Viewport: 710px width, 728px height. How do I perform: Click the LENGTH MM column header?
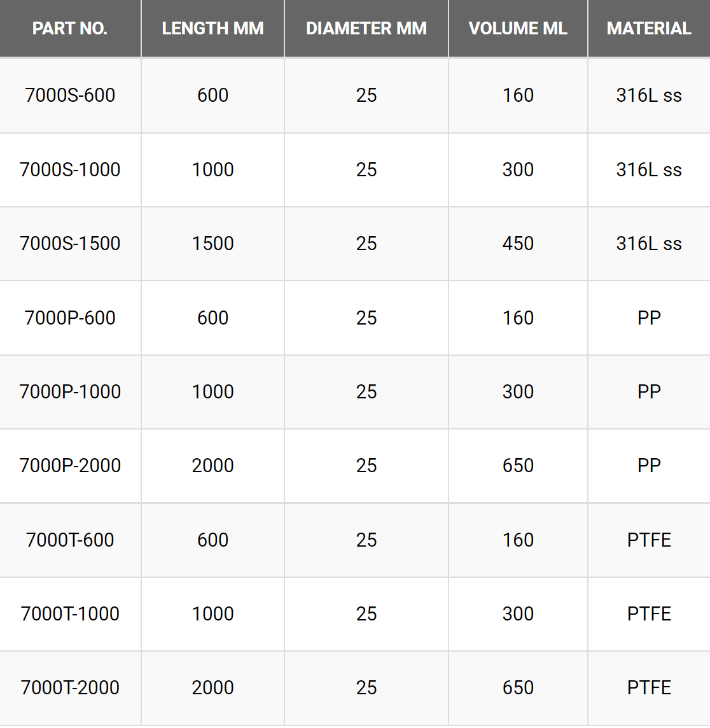point(213,29)
